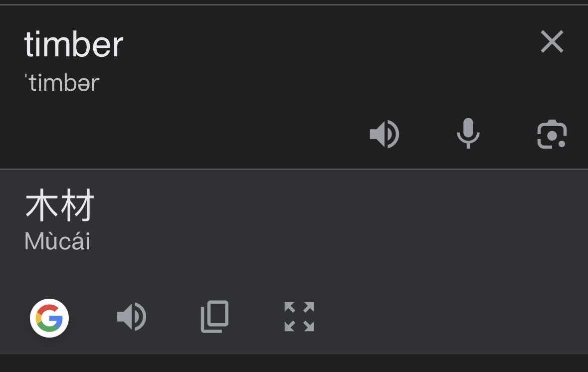Show the translation in fullscreen
This screenshot has height=372, width=588.
299,317
